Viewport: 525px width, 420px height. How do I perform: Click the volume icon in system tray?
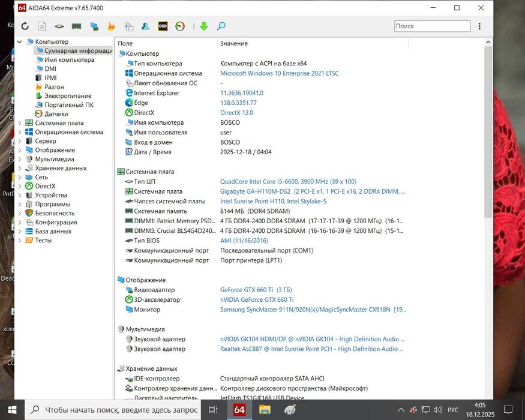[x=437, y=410]
